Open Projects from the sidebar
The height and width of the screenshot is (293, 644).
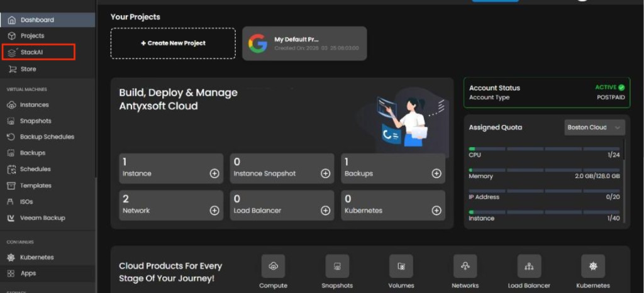(x=48, y=36)
